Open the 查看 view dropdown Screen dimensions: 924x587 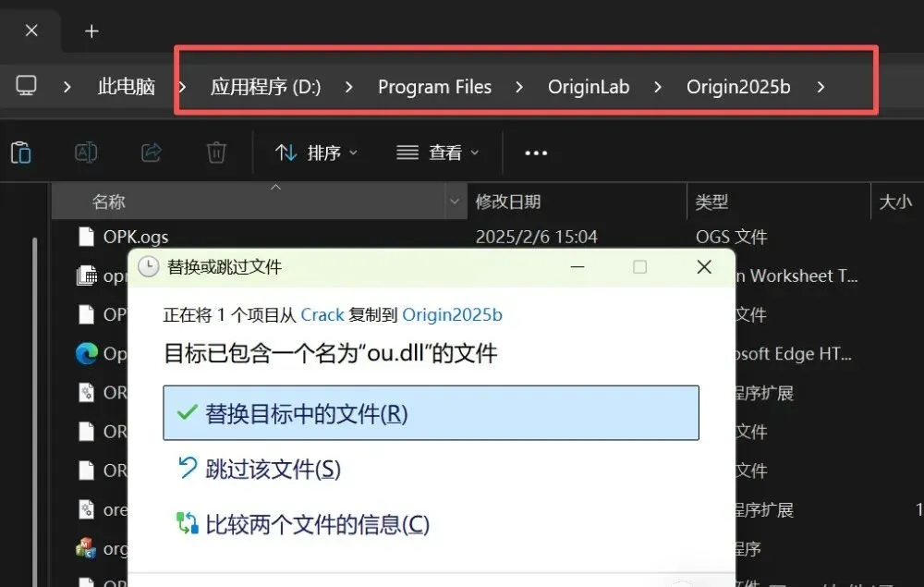[x=437, y=153]
